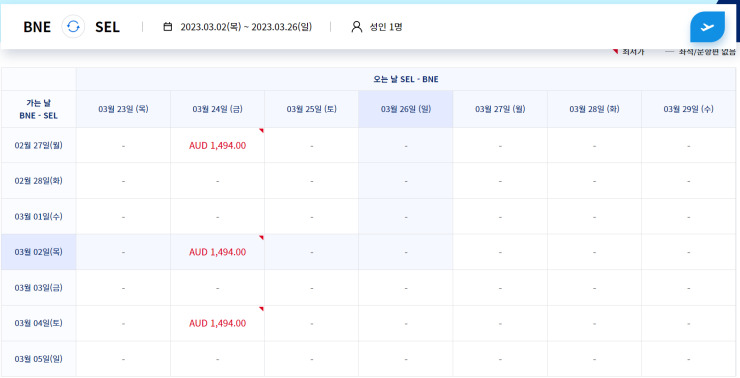Viewport: 740px width, 378px height.
Task: Edit date range 2023.03.02 ~ 2023.03.26
Action: 246,27
